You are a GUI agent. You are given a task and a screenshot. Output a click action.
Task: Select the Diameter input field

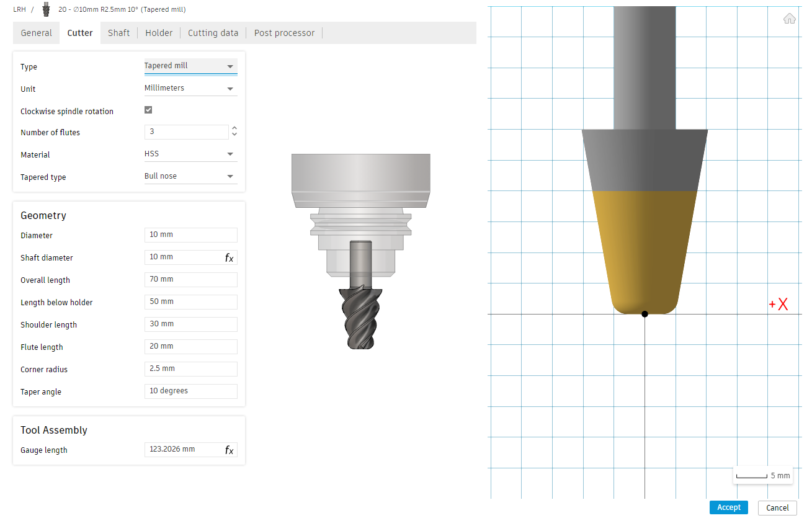(190, 234)
